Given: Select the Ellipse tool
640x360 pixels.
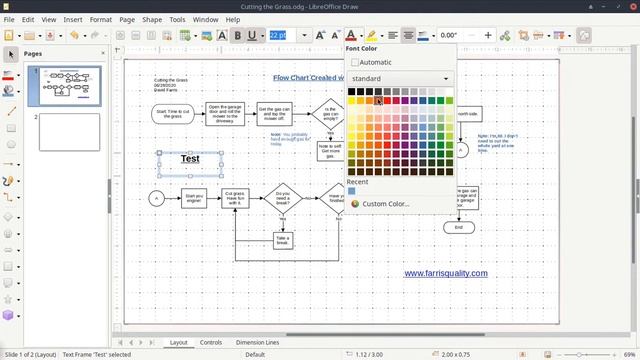Looking at the screenshot, I should [11, 144].
